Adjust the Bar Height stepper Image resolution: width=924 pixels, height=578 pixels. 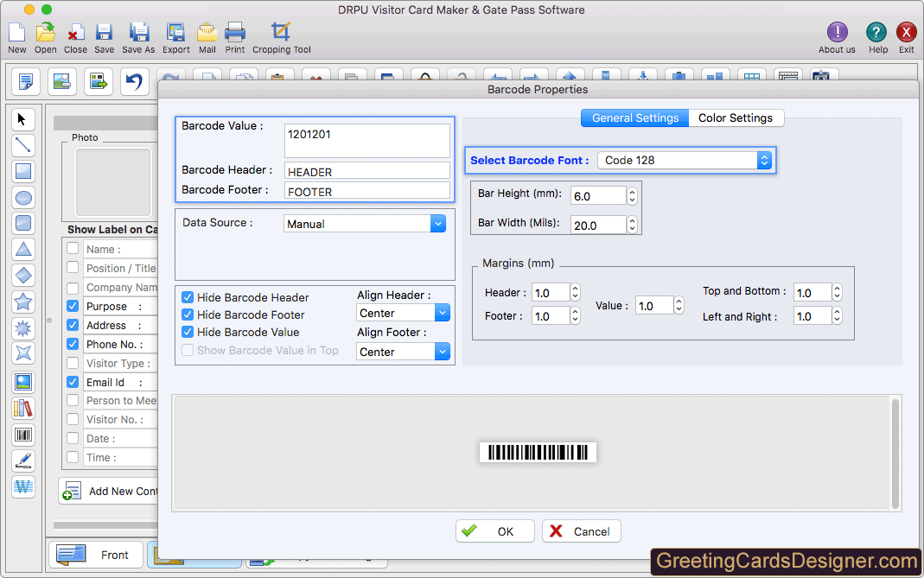tap(632, 195)
